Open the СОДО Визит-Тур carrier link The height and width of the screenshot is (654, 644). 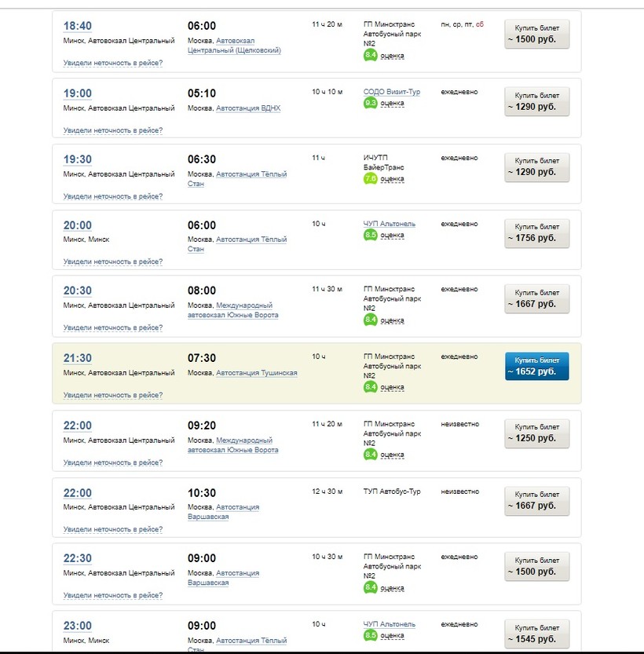[x=392, y=92]
